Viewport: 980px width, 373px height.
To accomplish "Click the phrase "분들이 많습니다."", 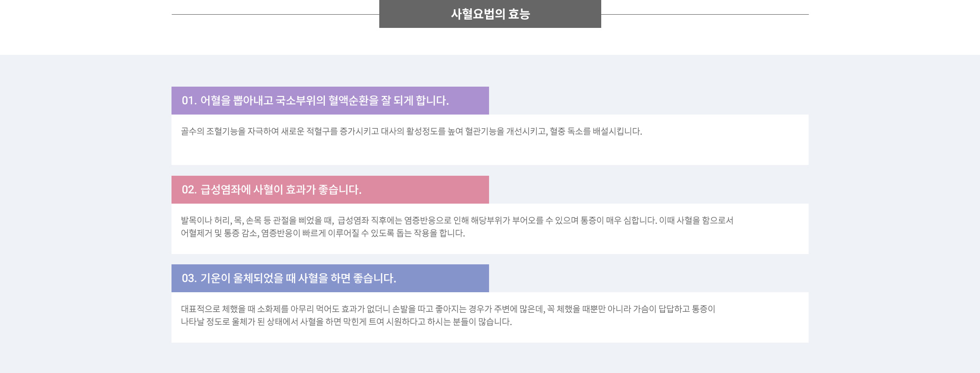I will (483, 322).
